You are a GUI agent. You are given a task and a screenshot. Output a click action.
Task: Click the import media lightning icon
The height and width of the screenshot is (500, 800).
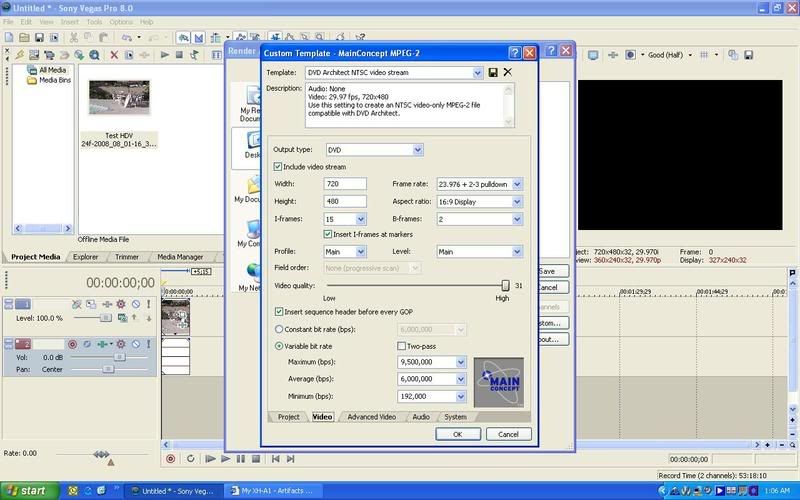[19, 55]
